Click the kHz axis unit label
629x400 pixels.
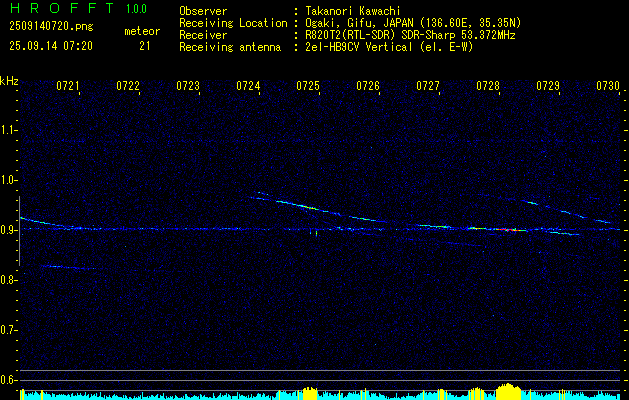[x=9, y=82]
